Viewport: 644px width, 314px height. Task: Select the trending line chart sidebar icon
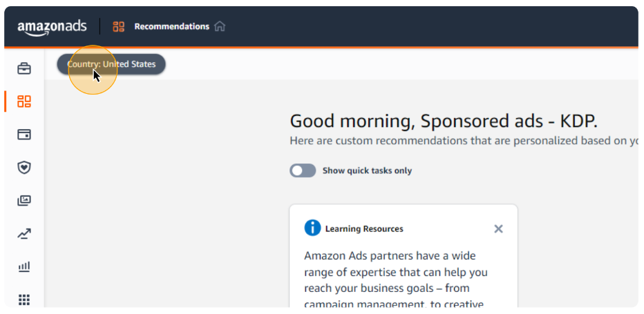point(24,234)
